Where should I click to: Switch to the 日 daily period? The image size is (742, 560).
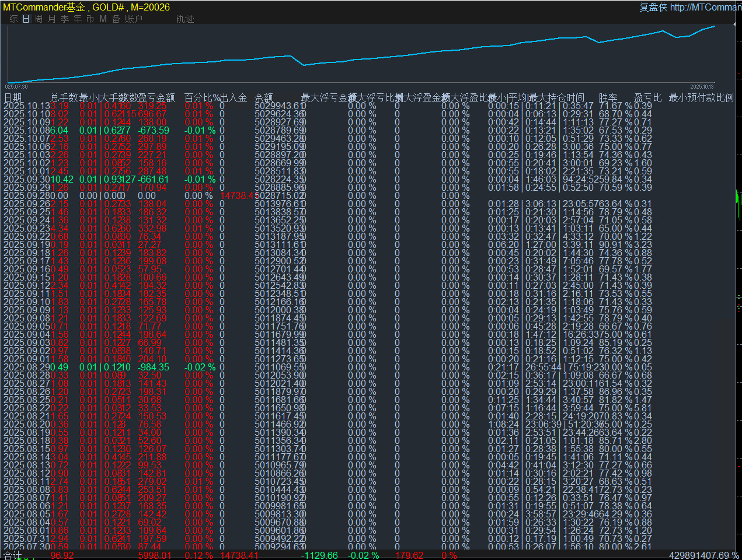26,19
